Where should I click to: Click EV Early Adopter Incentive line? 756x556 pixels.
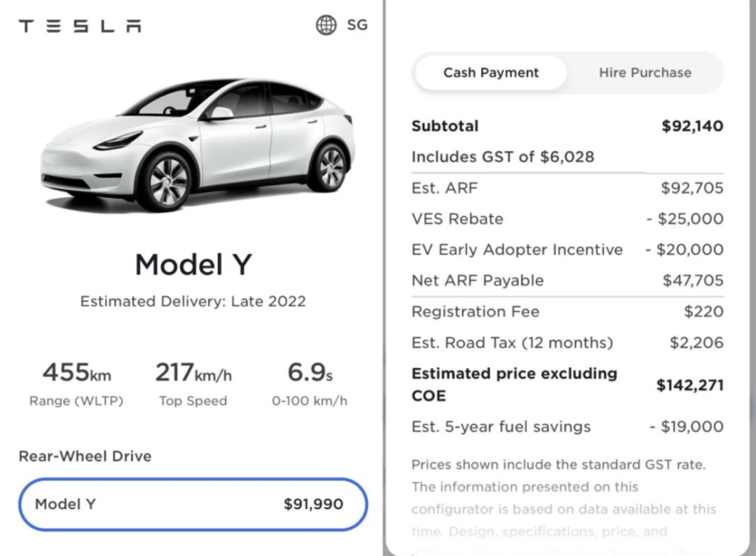coord(567,250)
